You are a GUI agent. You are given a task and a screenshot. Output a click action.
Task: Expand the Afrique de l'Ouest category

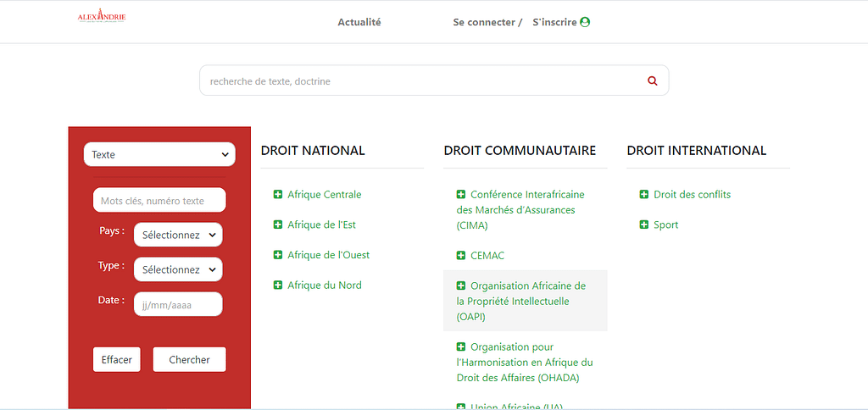pos(327,255)
